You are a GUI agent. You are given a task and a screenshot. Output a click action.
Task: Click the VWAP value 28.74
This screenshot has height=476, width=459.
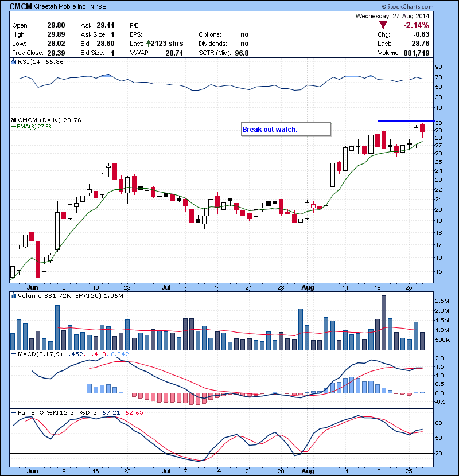click(x=174, y=53)
